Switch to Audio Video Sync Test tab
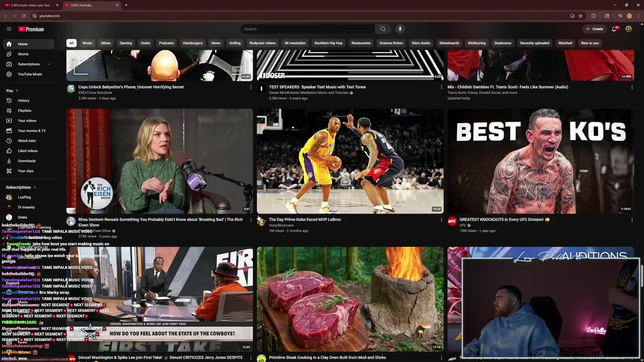This screenshot has height=362, width=644. pos(30,5)
